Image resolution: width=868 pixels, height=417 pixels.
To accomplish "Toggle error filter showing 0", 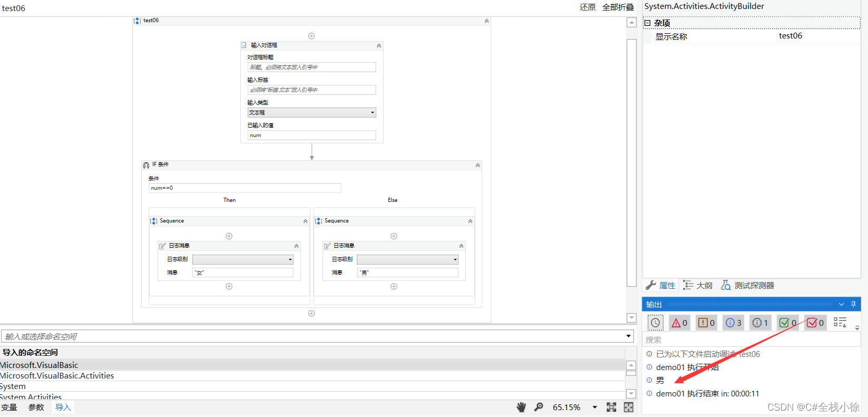I will [679, 323].
